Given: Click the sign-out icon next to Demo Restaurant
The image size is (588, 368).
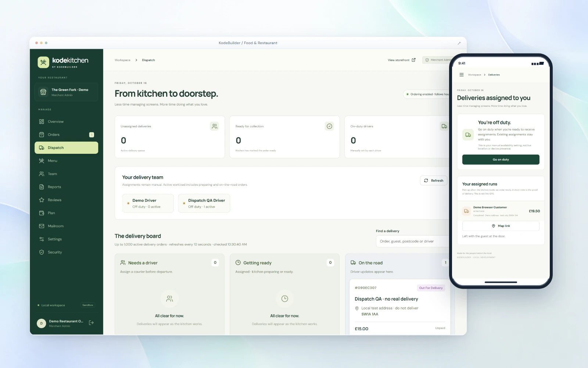Looking at the screenshot, I should point(92,323).
